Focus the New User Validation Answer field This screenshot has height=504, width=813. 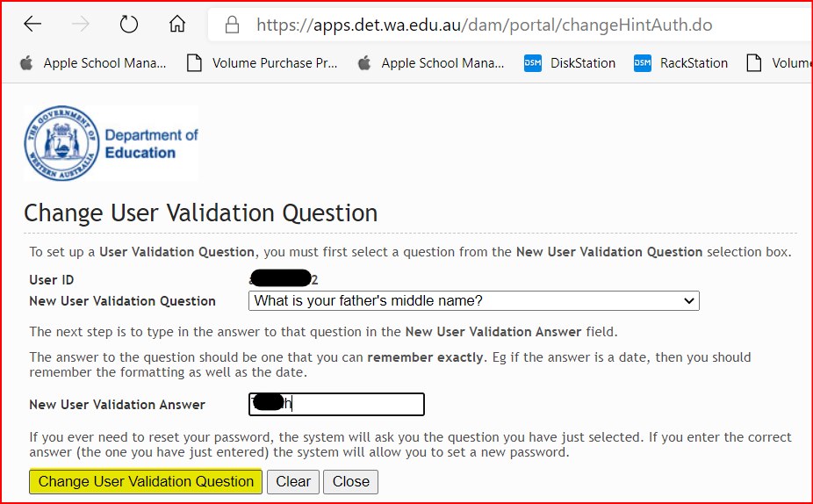tap(336, 405)
